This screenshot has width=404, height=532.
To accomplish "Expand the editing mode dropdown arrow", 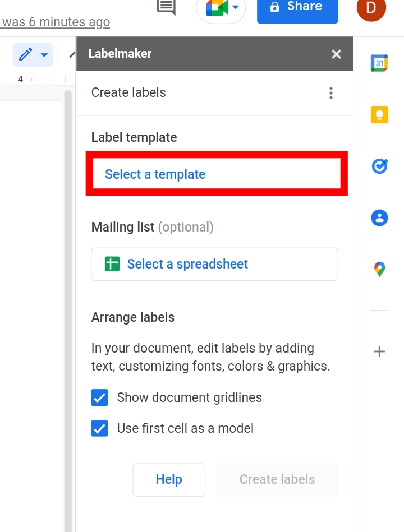I will coord(44,54).
